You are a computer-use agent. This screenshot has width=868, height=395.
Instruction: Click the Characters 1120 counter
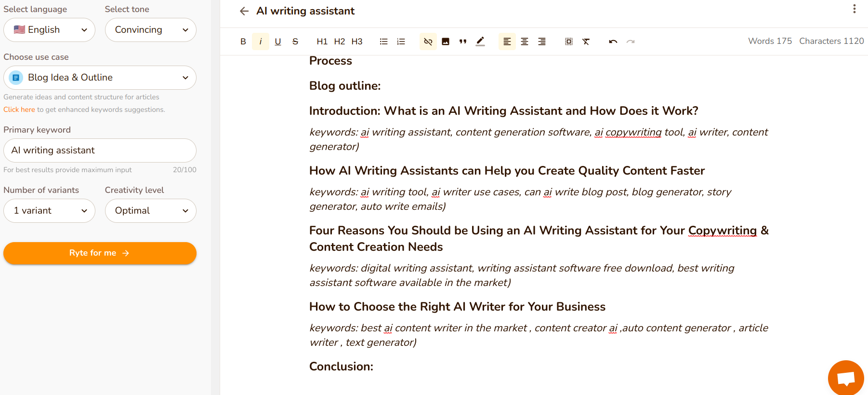tap(831, 41)
